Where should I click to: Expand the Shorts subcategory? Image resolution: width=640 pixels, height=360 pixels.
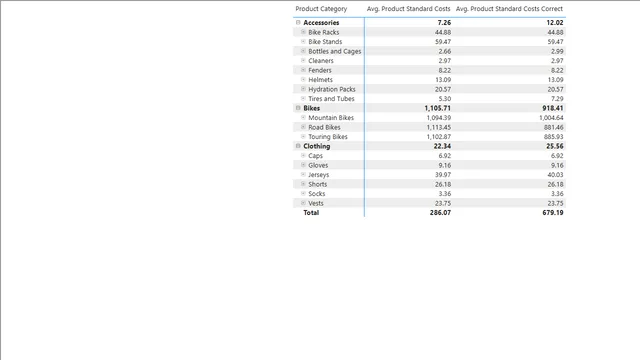click(303, 184)
